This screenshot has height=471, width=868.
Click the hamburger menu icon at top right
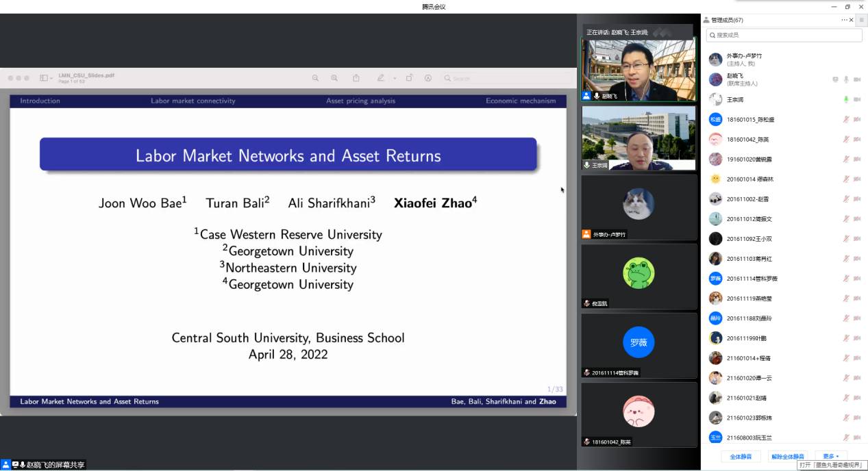(x=861, y=20)
